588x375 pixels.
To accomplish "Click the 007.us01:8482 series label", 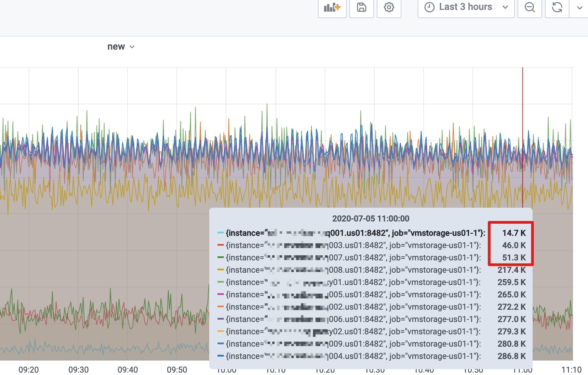I will [353, 258].
